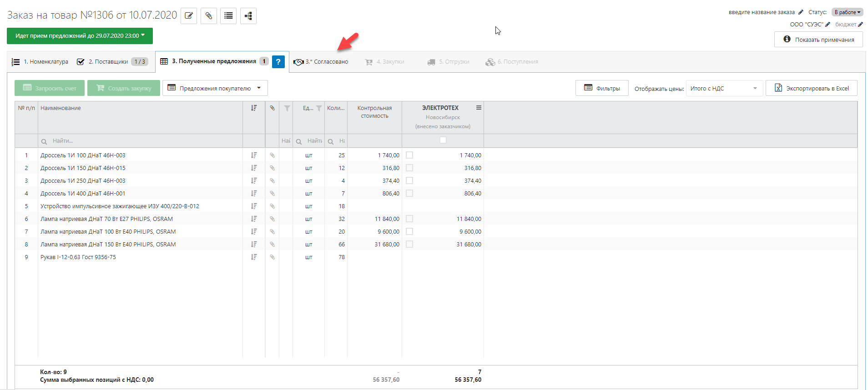Tick the ЭЛЕКТРОТЕХ checkbox for row 1
868x390 pixels.
tap(409, 155)
